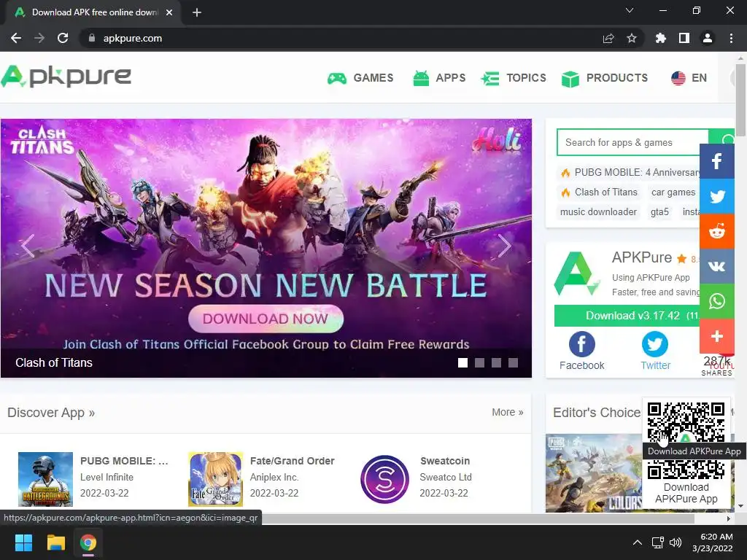Screen dimensions: 747x560
Task: Click the More link in Discover App
Action: [x=508, y=412]
